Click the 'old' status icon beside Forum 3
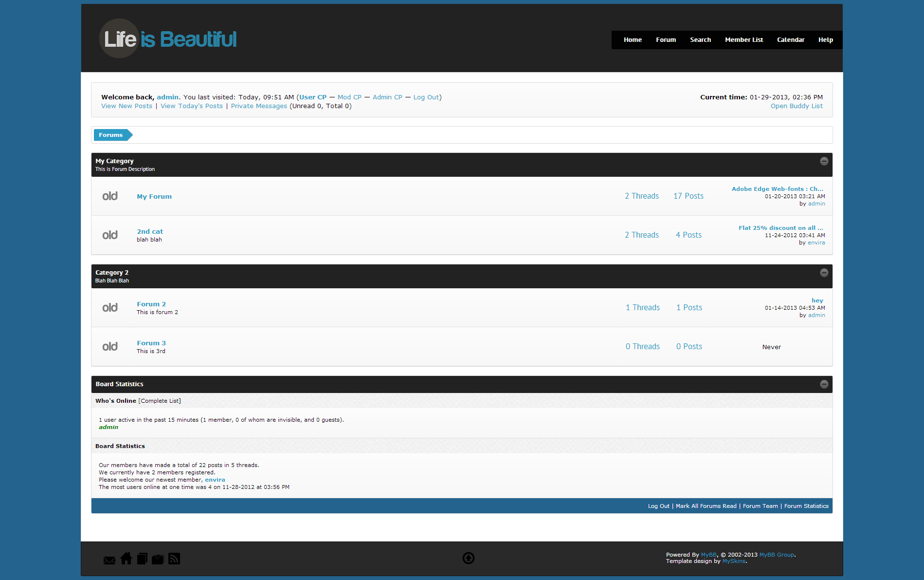The image size is (924, 580). point(110,347)
